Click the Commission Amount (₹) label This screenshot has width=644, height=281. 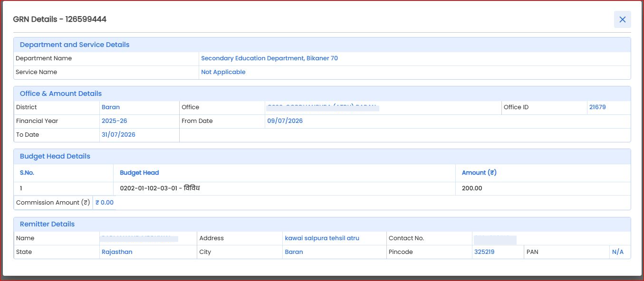[x=53, y=203]
